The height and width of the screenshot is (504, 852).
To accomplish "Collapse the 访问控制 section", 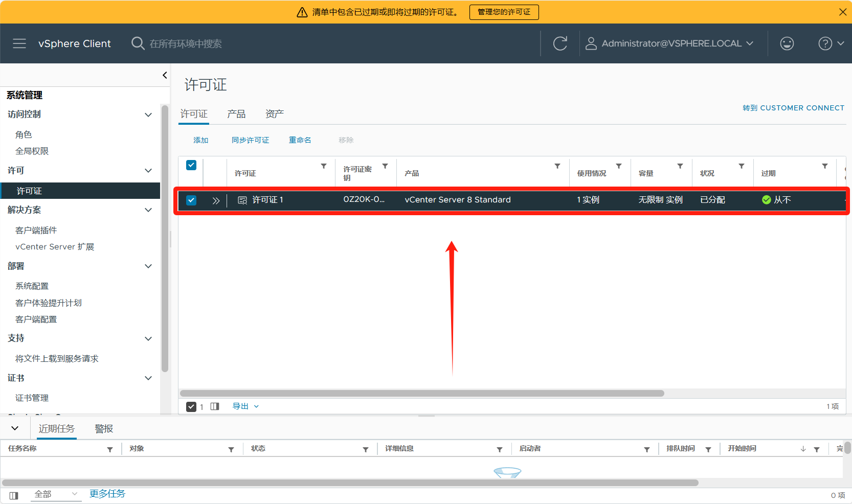I will [x=148, y=114].
